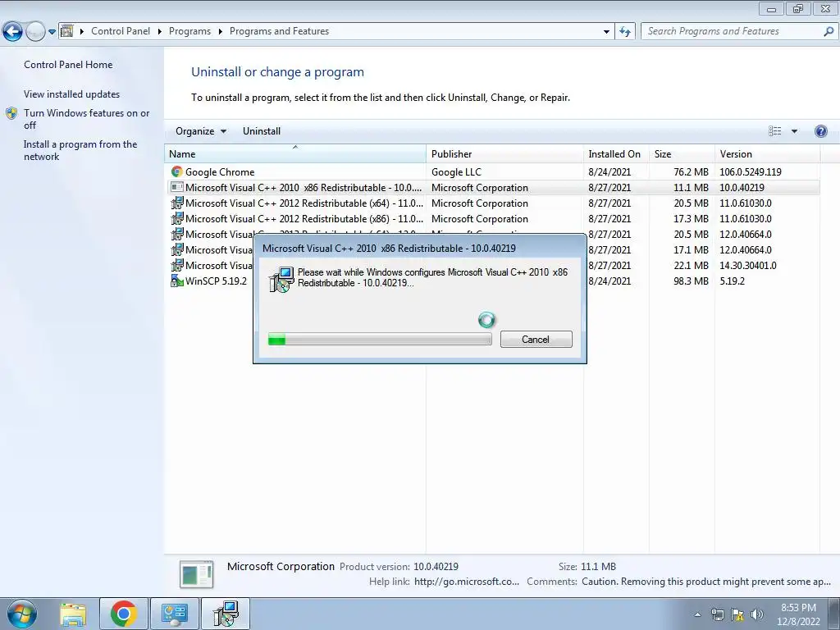Open the More options view dropdown arrow
This screenshot has height=630, width=840.
click(794, 131)
